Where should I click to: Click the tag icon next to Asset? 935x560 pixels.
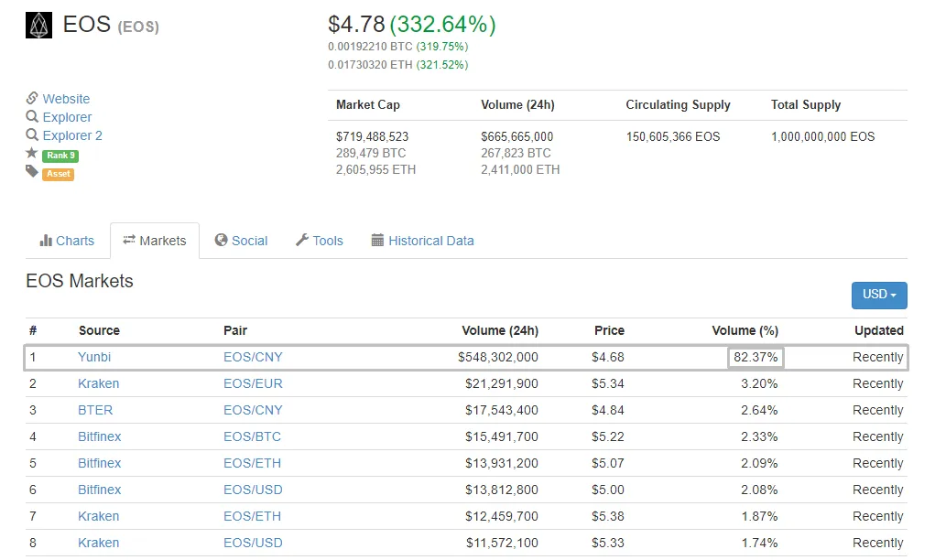tap(32, 172)
